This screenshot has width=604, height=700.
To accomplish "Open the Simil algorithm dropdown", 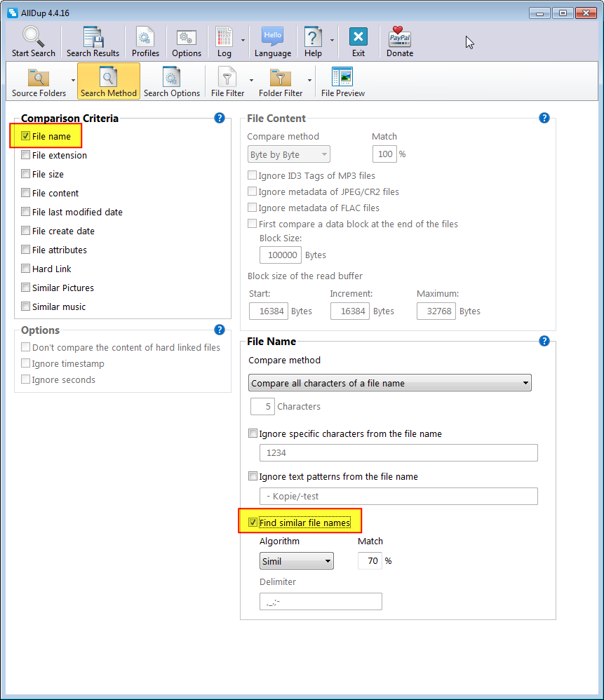I will [x=296, y=561].
